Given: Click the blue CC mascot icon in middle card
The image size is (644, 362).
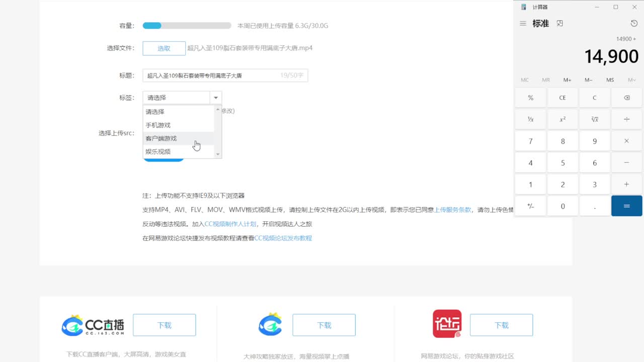Looking at the screenshot, I should tap(270, 325).
